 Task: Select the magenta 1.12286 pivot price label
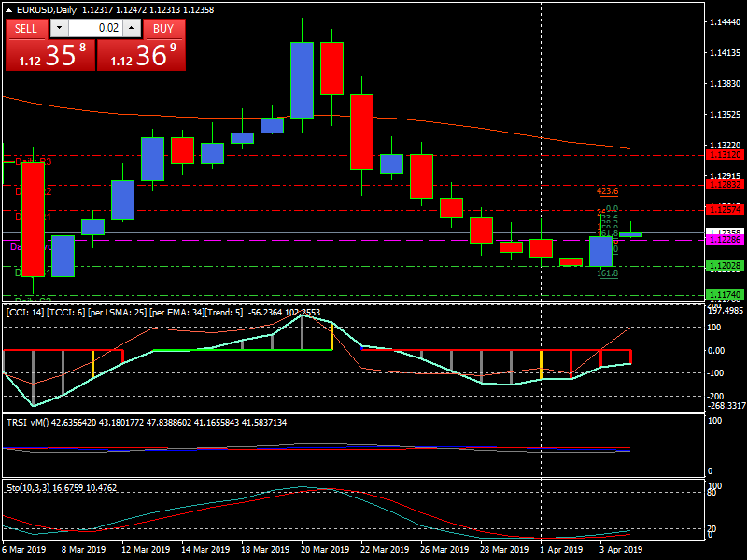(x=725, y=240)
